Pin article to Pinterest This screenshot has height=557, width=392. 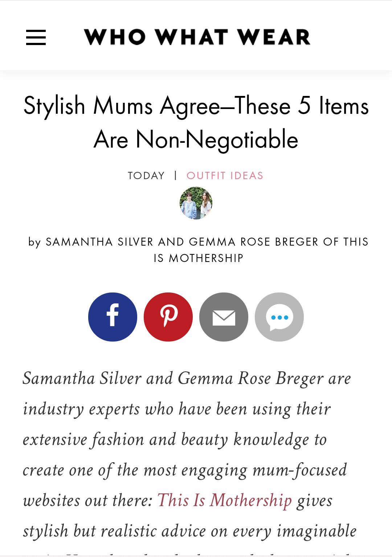(x=168, y=317)
